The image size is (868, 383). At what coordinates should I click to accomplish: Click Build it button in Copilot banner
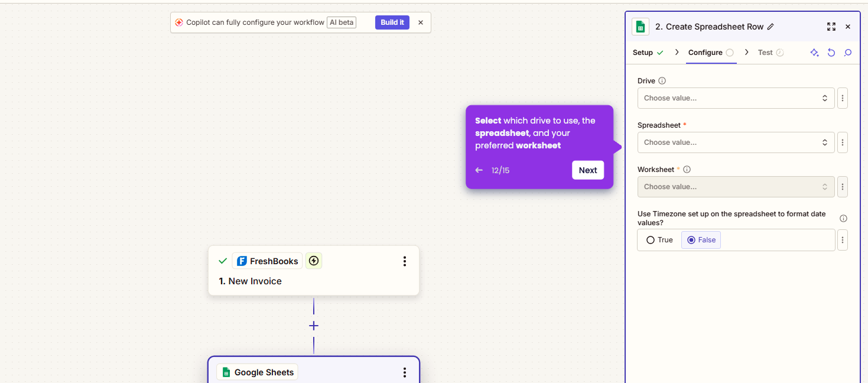point(392,22)
